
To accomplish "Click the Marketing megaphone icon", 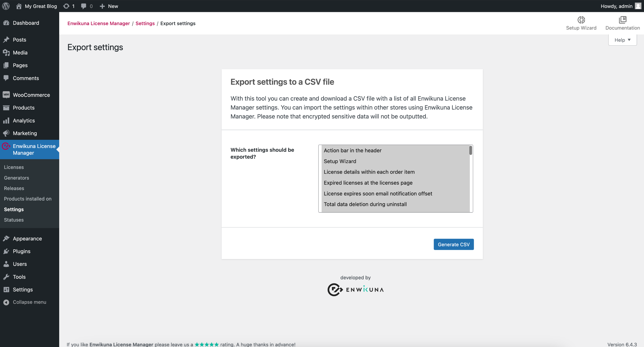I will [x=6, y=133].
